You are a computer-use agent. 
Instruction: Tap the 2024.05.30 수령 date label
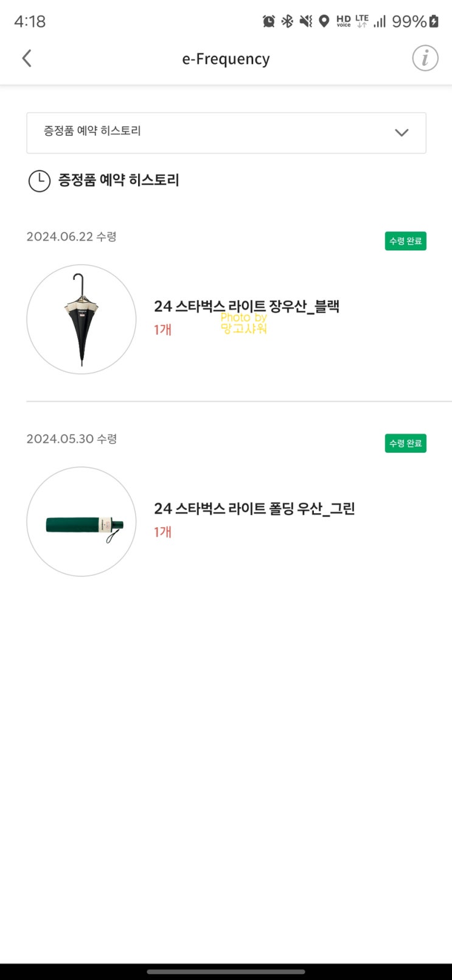click(71, 439)
